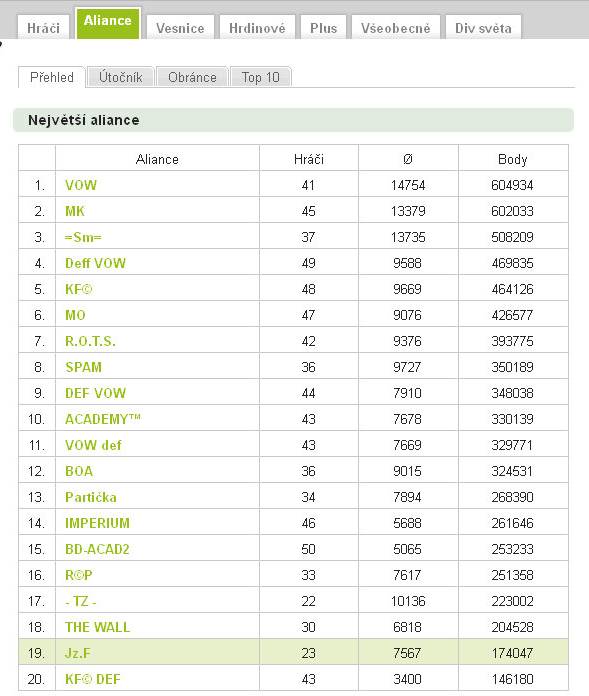Select the Útočník sub-tab
The image size is (589, 696).
(x=120, y=77)
